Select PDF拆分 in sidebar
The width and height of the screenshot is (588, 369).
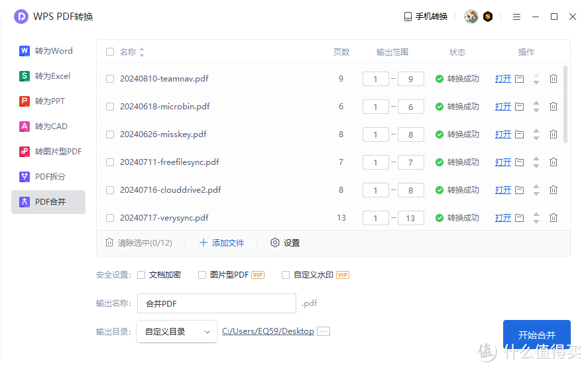click(48, 176)
